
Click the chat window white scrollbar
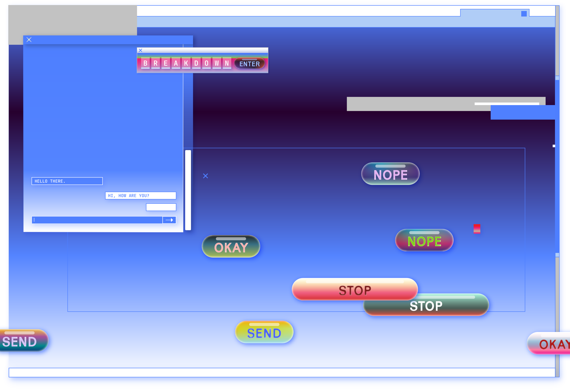point(188,190)
